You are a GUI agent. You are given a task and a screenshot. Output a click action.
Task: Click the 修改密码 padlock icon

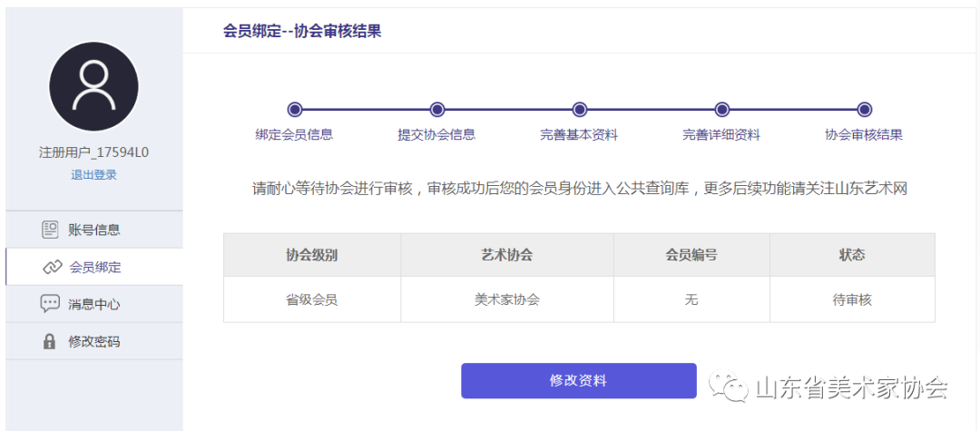click(x=49, y=342)
